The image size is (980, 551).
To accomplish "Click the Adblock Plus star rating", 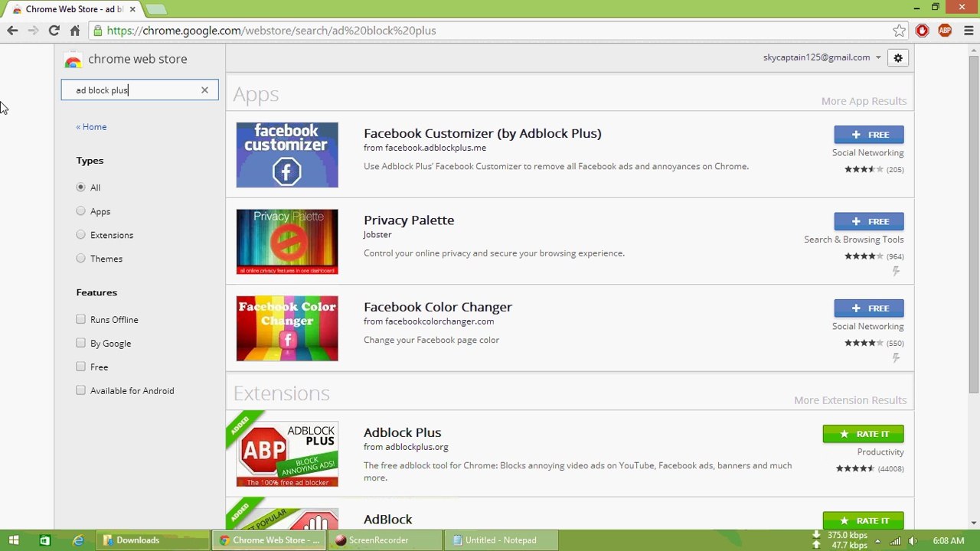I will point(855,469).
